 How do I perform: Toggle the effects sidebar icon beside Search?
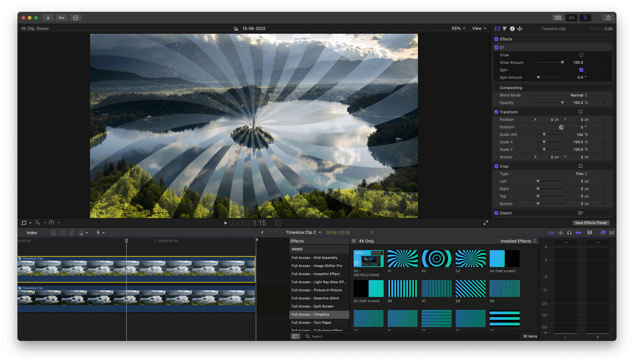295,336
